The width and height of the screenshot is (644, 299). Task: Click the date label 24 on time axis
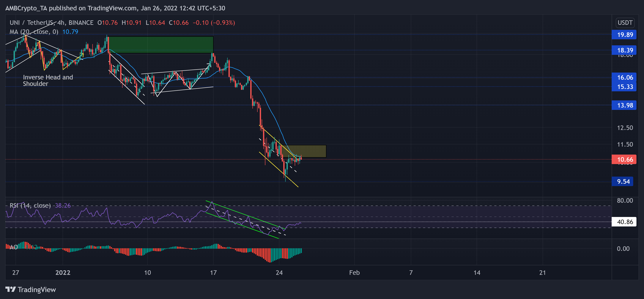(279, 272)
